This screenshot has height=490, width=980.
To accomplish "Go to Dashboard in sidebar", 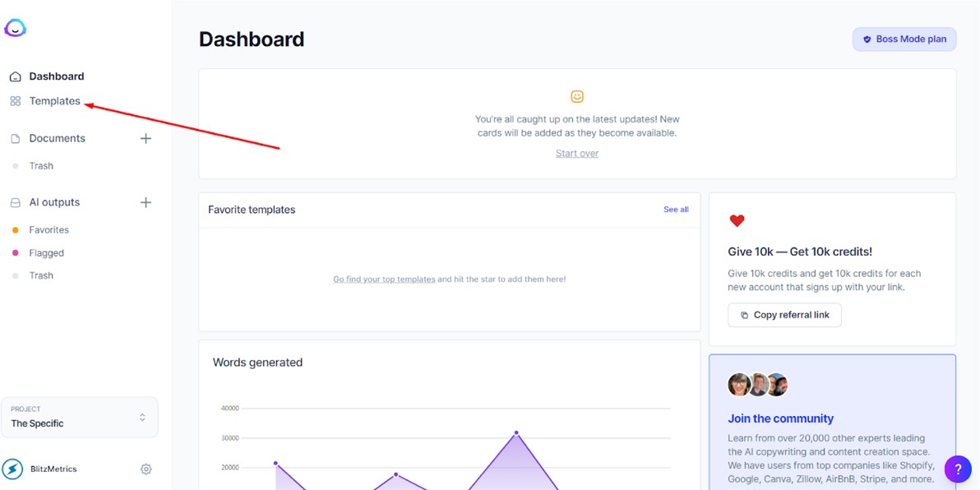I will [x=56, y=76].
